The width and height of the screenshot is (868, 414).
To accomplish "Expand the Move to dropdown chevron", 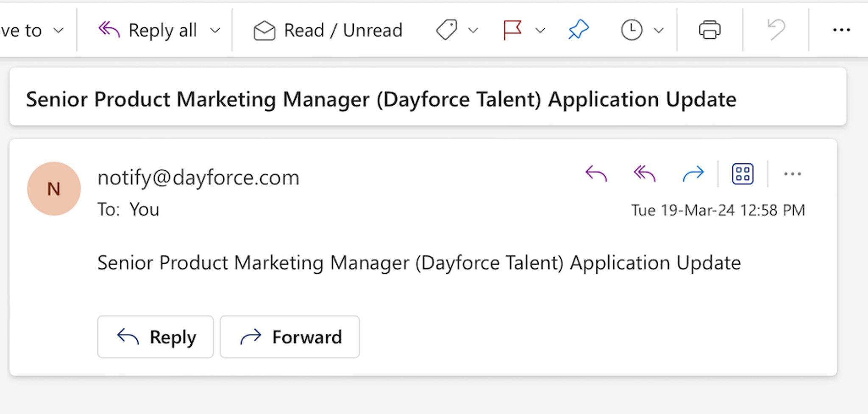I will tap(58, 31).
